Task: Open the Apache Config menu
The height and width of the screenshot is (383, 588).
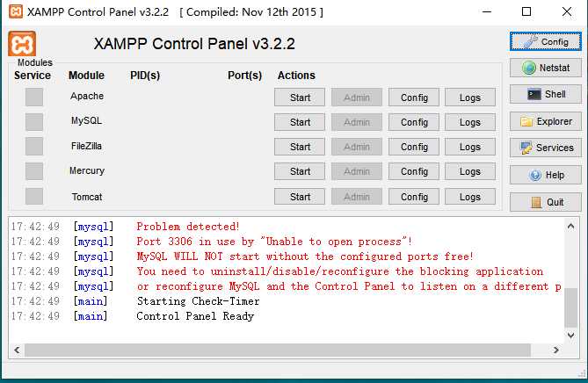Action: click(414, 98)
